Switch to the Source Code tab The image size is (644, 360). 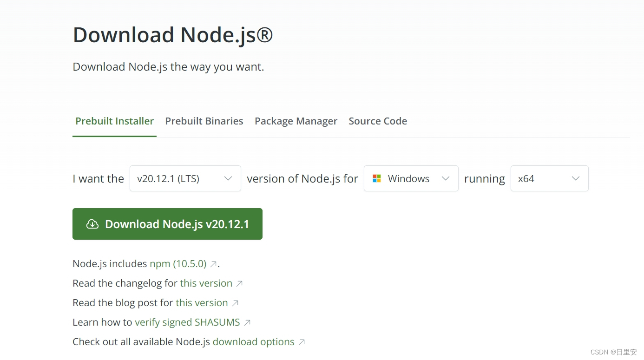378,121
